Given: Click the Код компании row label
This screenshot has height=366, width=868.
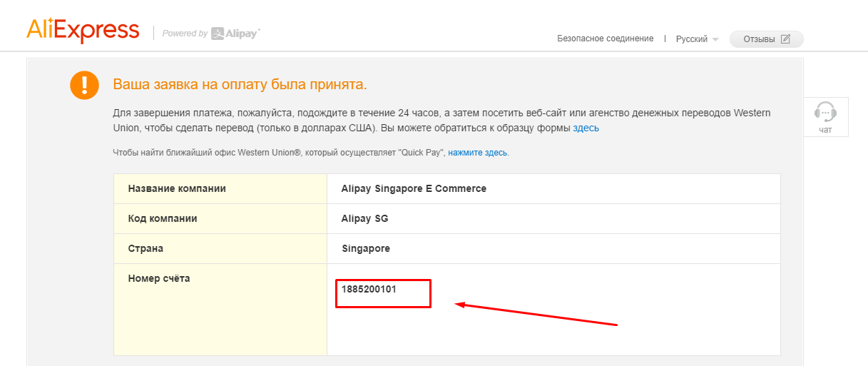Looking at the screenshot, I should tap(163, 219).
